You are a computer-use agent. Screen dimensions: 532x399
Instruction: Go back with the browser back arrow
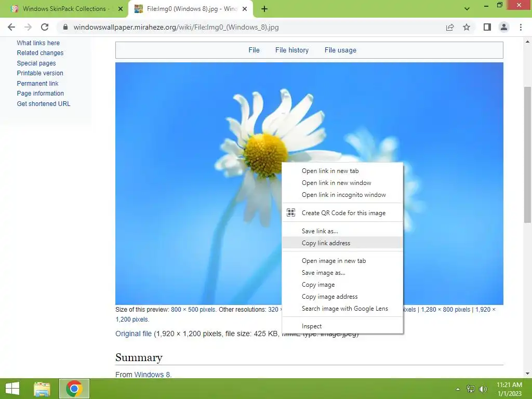[x=11, y=27]
